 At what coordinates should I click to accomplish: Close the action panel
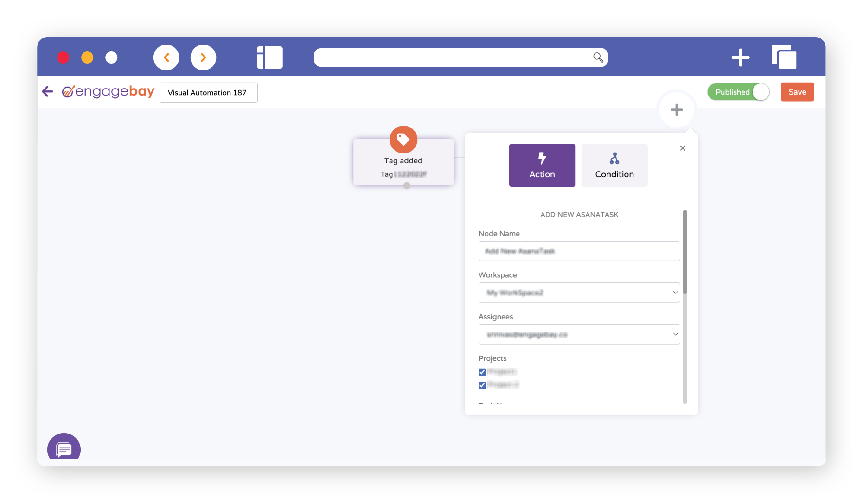click(x=682, y=148)
